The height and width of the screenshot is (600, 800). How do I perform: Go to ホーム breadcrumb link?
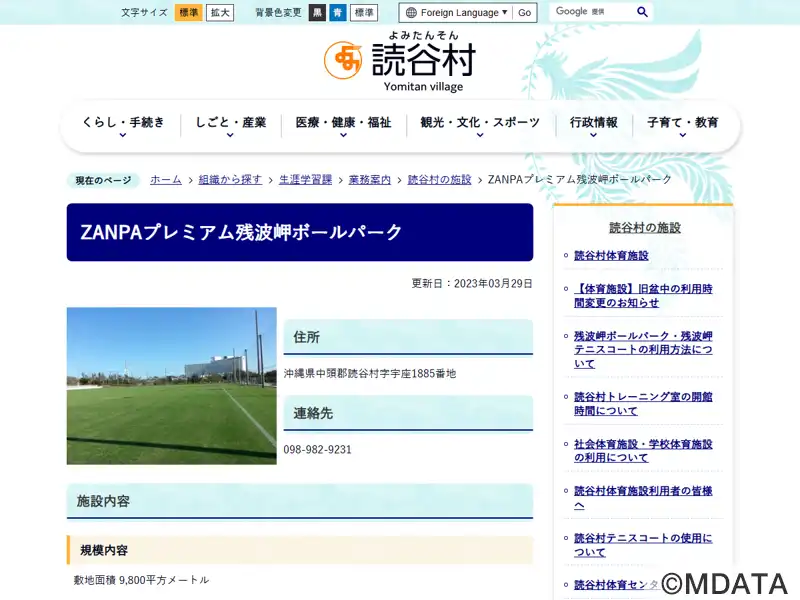(x=166, y=180)
